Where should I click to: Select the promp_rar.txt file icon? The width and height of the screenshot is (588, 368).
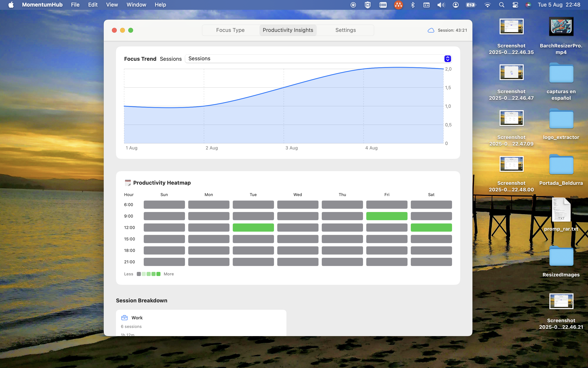[x=561, y=210]
